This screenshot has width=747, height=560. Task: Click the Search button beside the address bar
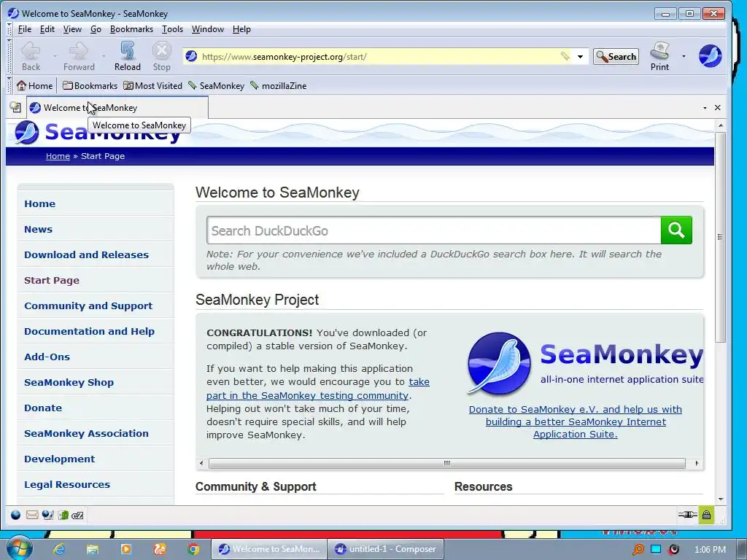coord(616,57)
